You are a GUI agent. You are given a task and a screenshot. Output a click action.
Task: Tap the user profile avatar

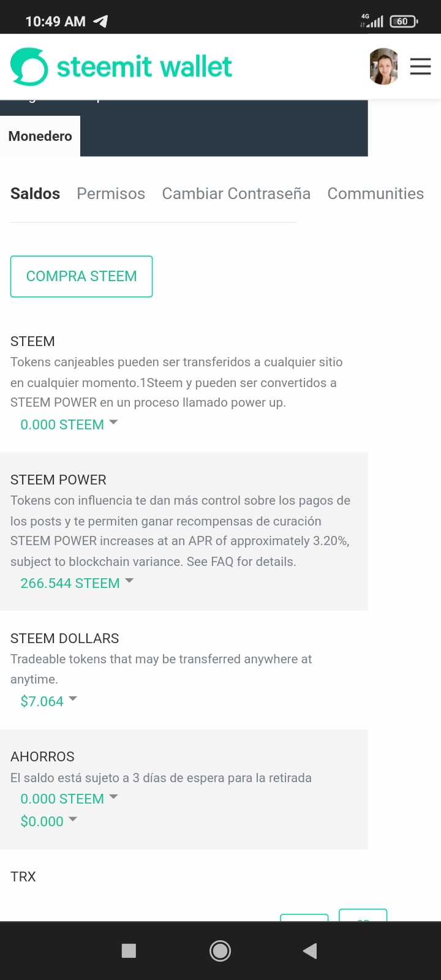click(384, 66)
